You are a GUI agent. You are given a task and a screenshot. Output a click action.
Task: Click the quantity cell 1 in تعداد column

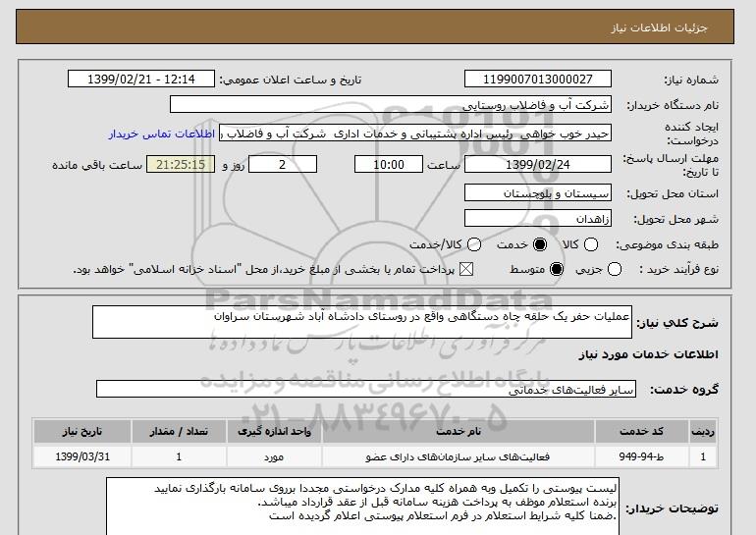click(179, 456)
